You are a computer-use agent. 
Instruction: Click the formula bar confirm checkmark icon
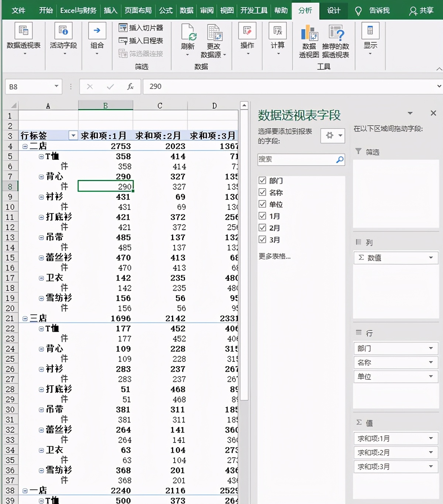coord(110,86)
